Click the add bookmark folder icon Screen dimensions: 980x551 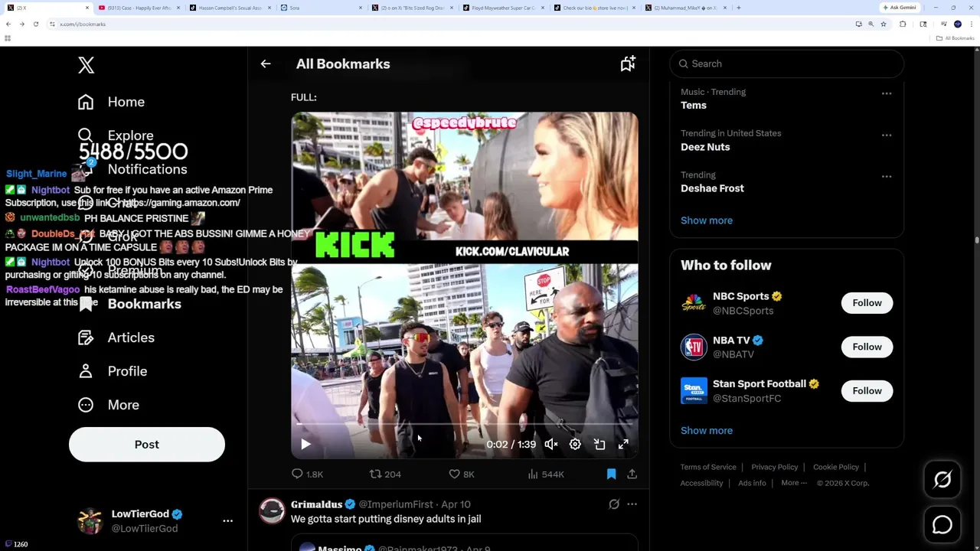(628, 64)
